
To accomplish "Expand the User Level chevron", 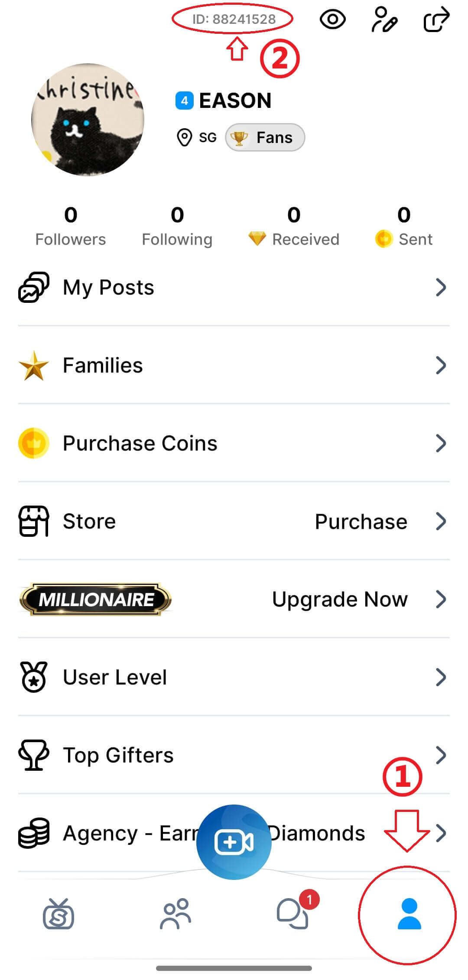I will click(x=441, y=677).
